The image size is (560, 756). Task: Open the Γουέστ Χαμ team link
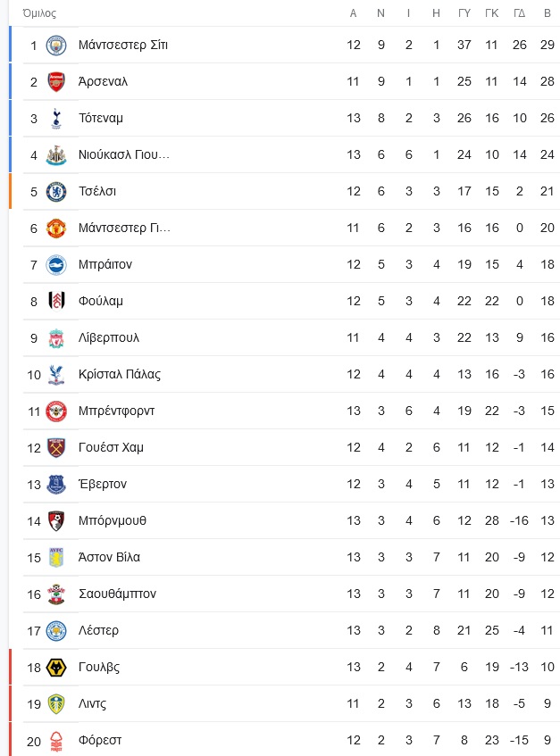[x=111, y=447]
